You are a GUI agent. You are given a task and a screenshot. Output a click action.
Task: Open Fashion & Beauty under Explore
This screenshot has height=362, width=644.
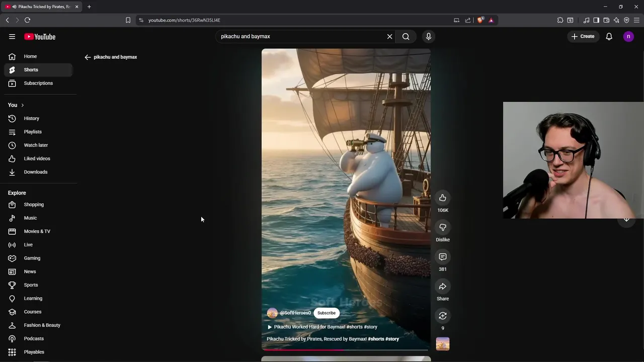(38, 325)
